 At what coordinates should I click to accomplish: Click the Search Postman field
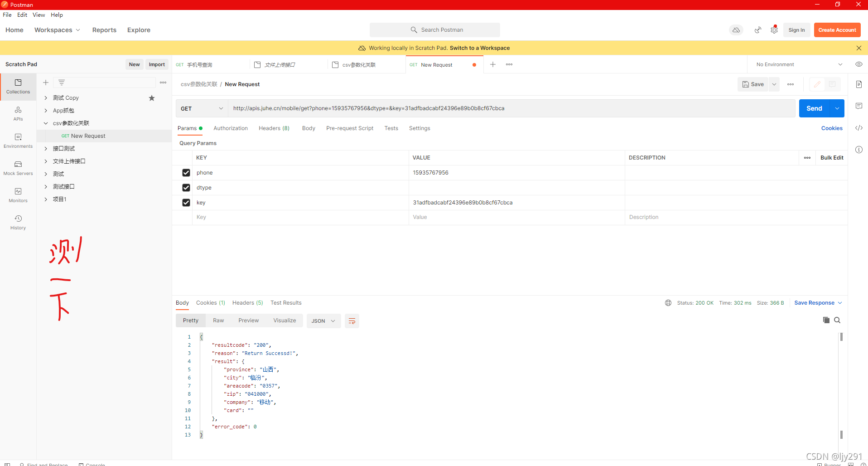point(434,29)
